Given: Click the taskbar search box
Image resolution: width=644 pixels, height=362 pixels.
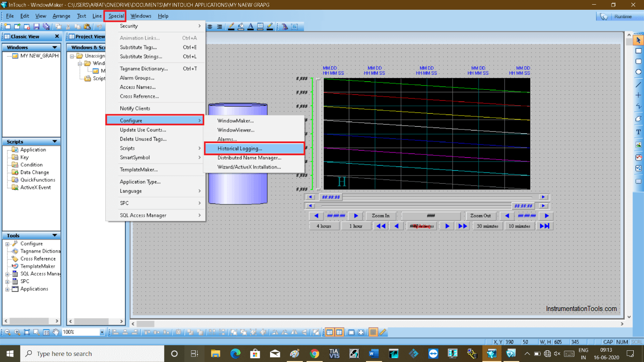Looking at the screenshot, I should click(92, 354).
